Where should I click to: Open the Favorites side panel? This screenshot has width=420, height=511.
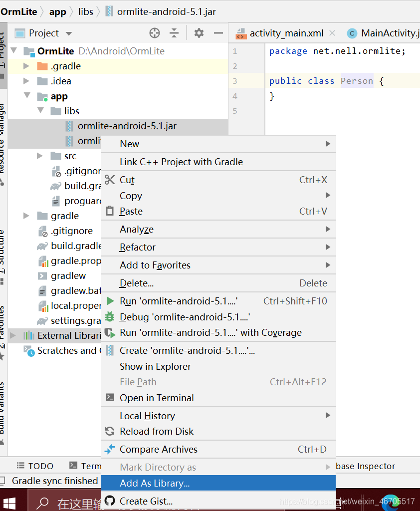pos(2,332)
